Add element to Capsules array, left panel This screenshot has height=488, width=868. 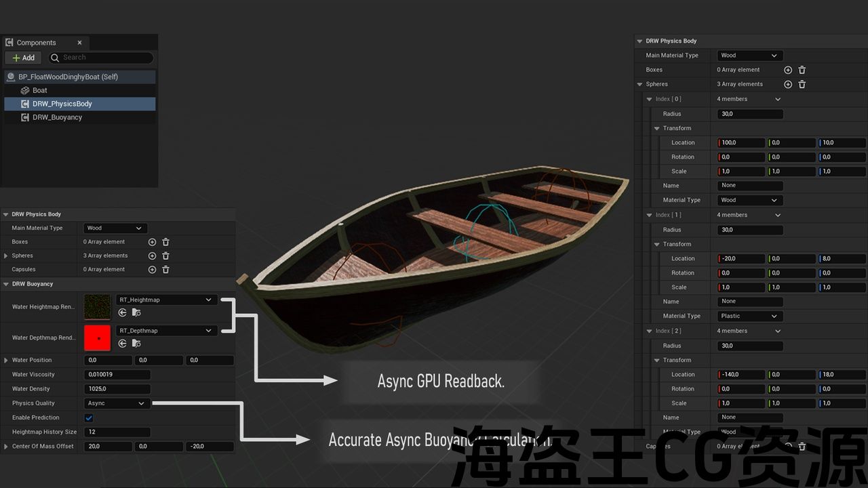(x=152, y=270)
